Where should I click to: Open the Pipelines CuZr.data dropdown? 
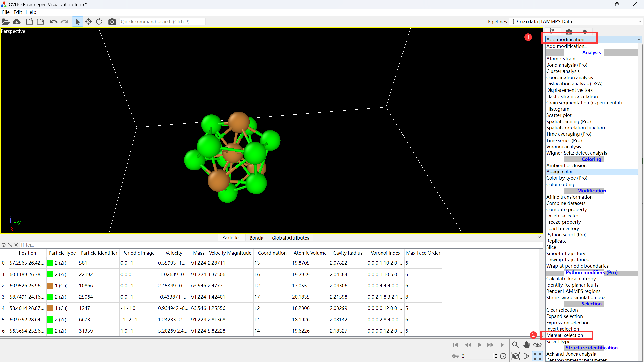pyautogui.click(x=576, y=22)
